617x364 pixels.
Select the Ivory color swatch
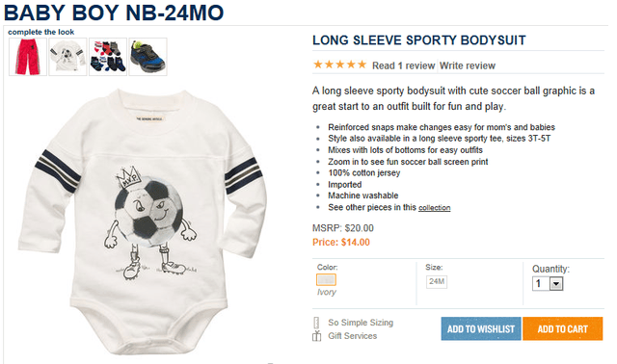click(326, 280)
